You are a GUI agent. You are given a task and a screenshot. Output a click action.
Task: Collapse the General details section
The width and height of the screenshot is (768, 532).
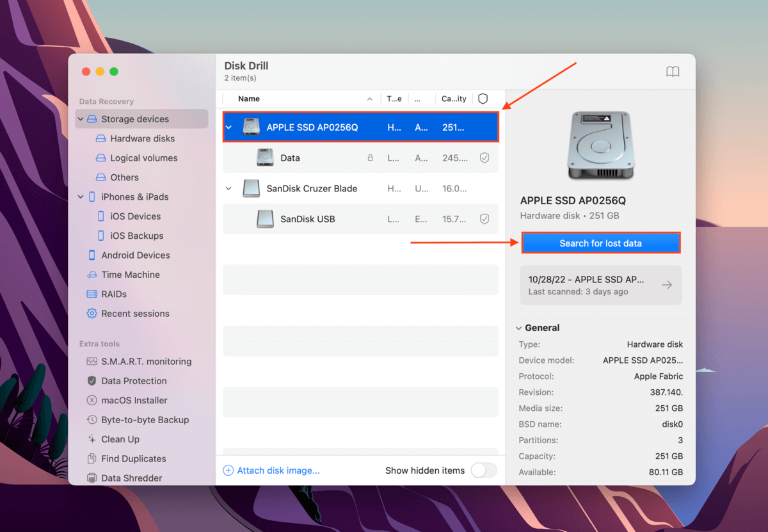pos(519,328)
